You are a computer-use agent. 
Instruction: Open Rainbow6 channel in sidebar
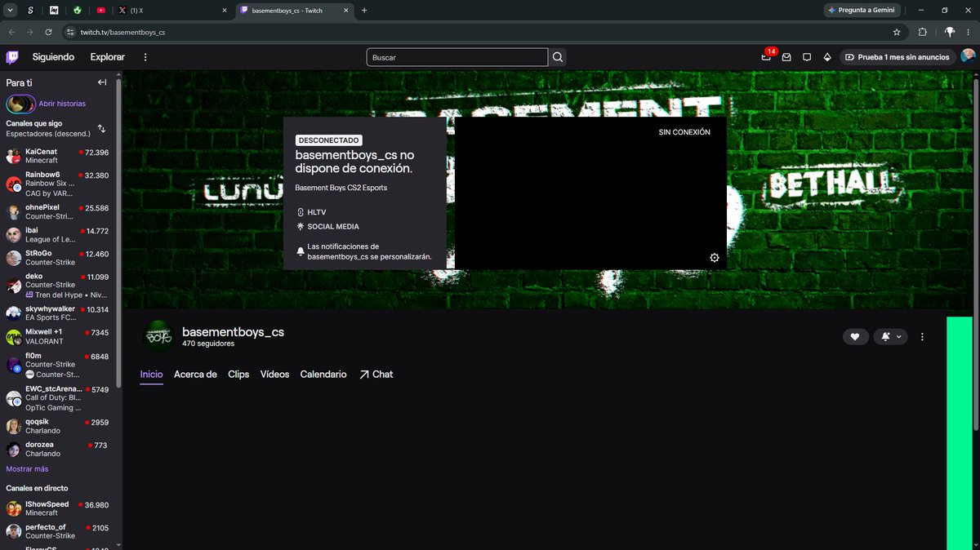(60, 184)
